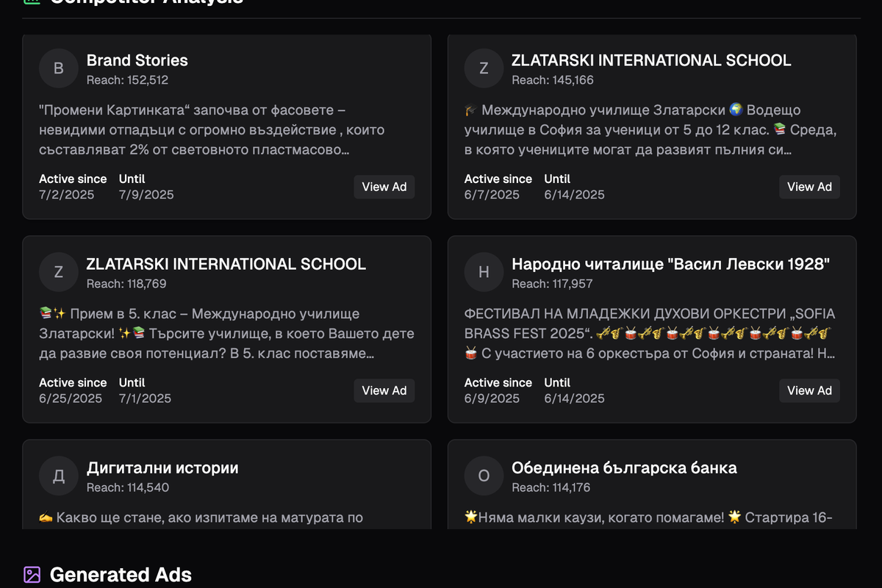The height and width of the screenshot is (588, 882).
Task: Click 'Reach: 145,166' text
Action: point(553,80)
